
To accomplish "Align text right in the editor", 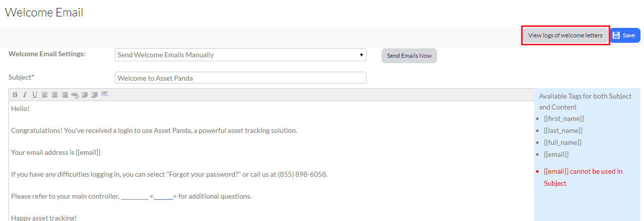I will point(65,95).
